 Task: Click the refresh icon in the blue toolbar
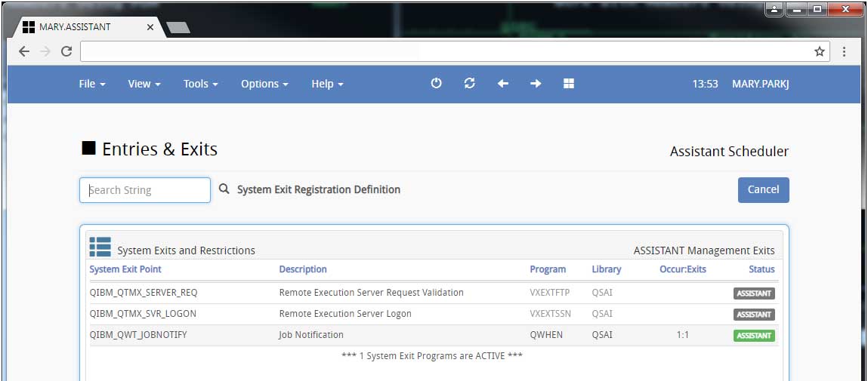point(469,84)
